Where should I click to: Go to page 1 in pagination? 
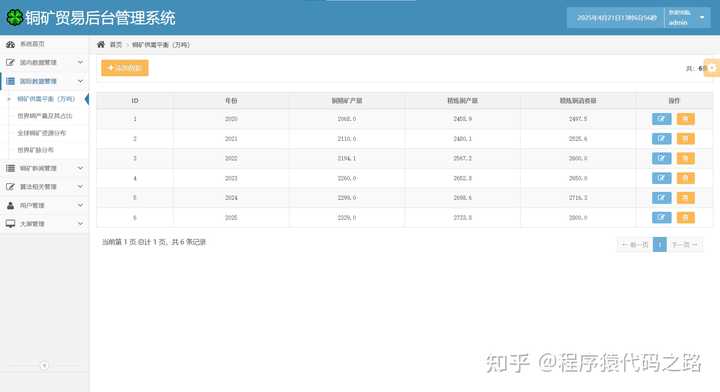point(659,245)
